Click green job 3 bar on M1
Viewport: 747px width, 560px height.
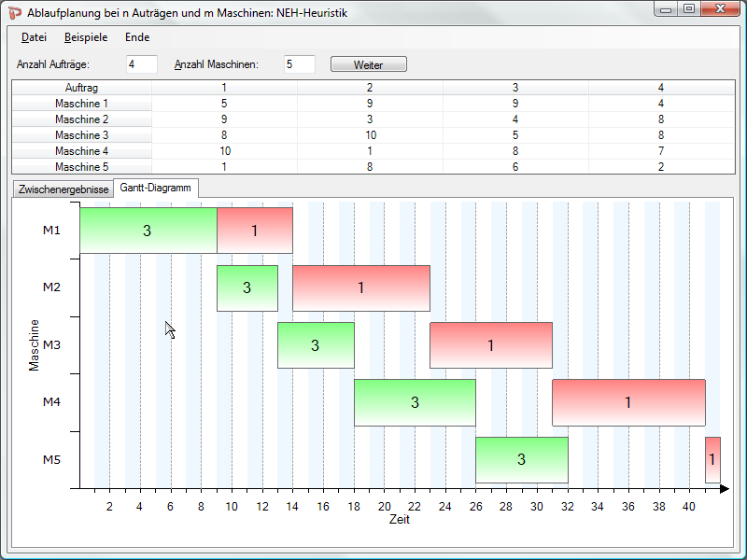[148, 231]
